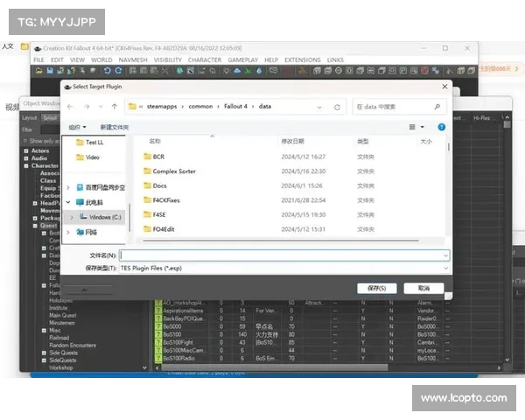The image size is (525, 420).
Task: Expand the 百度网盘同步空间 tree node
Action: pyautogui.click(x=68, y=187)
